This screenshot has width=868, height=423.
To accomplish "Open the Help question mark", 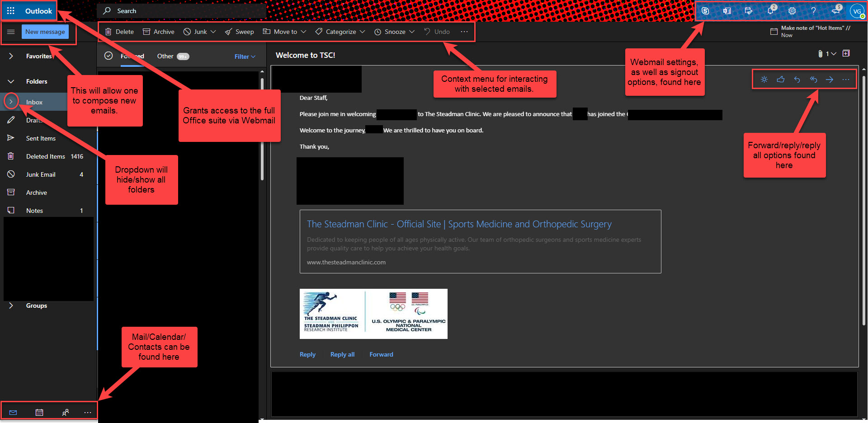I will tap(813, 11).
